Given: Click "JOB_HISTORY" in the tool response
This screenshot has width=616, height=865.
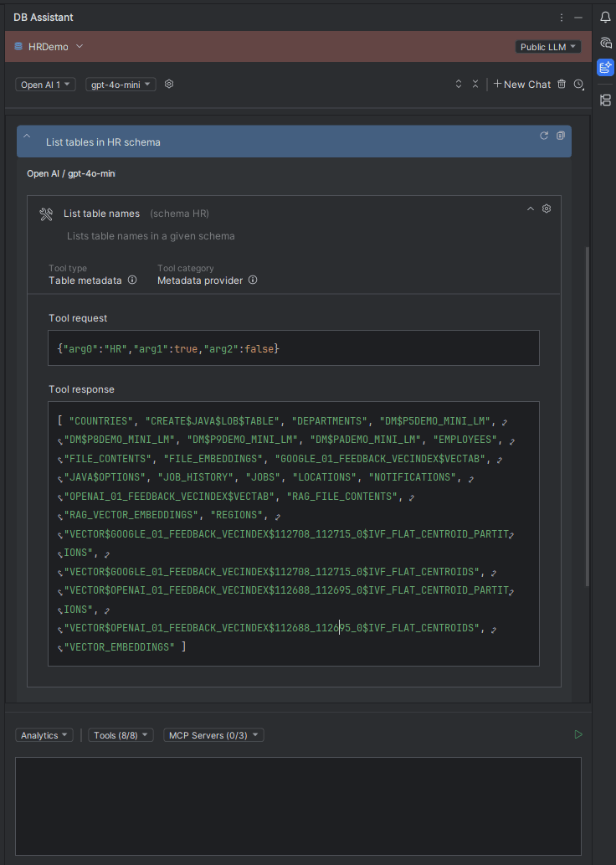Looking at the screenshot, I should 195,477.
